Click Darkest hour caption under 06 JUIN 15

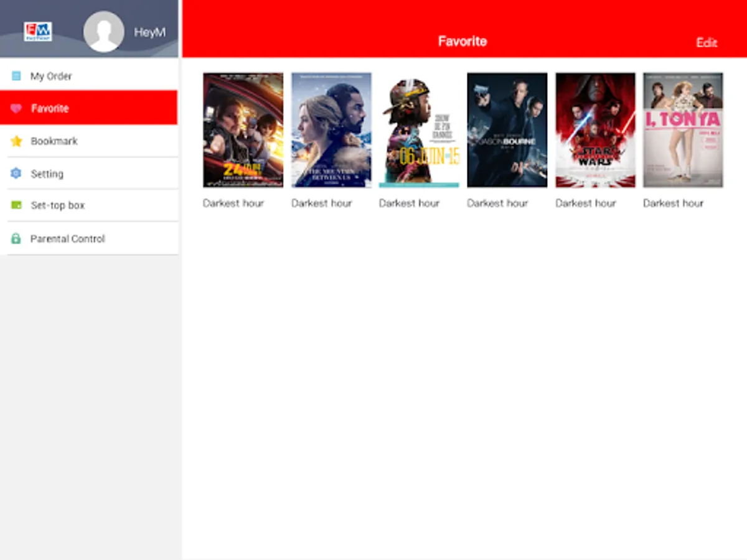coord(410,203)
